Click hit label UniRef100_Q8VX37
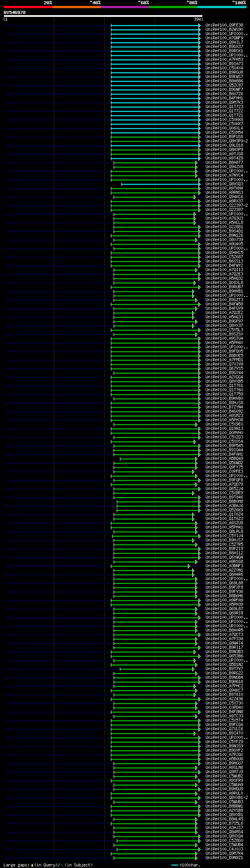The width and height of the screenshot is (250, 868). tap(224, 326)
